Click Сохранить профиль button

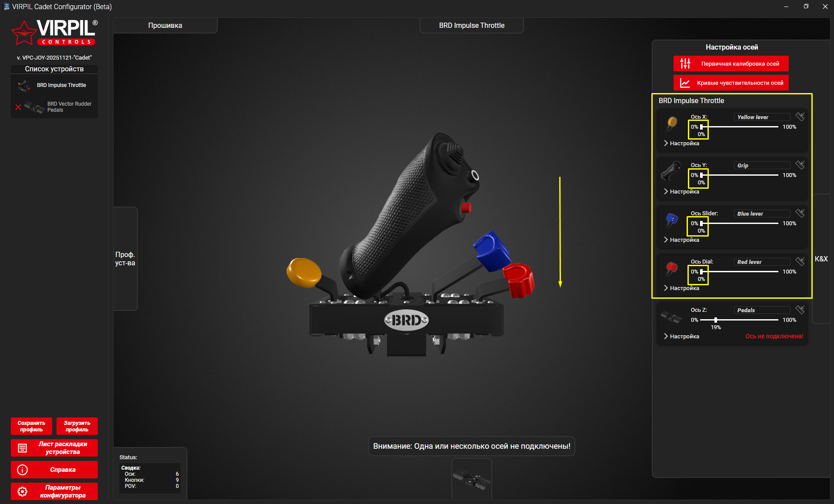click(31, 426)
